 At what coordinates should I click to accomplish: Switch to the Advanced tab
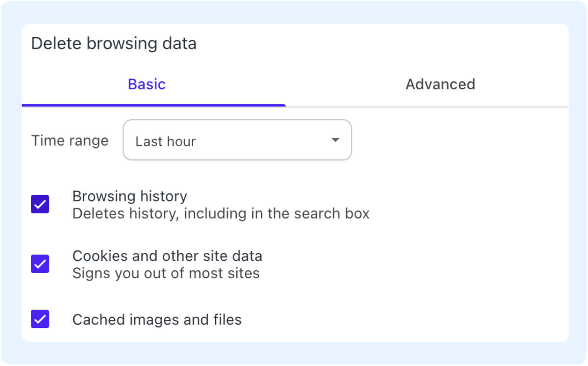tap(440, 84)
